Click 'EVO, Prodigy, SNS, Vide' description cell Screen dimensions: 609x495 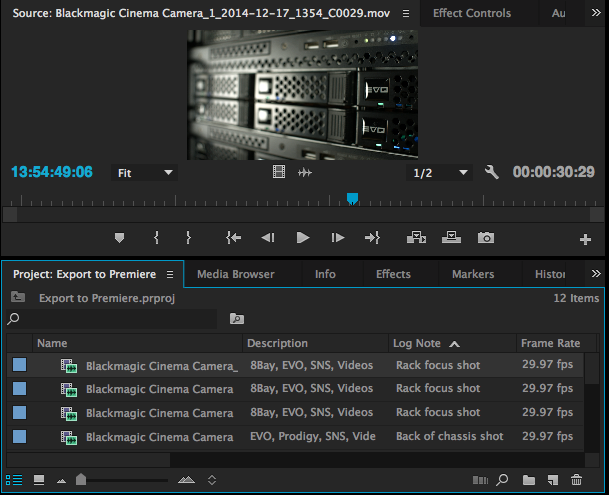(x=313, y=436)
